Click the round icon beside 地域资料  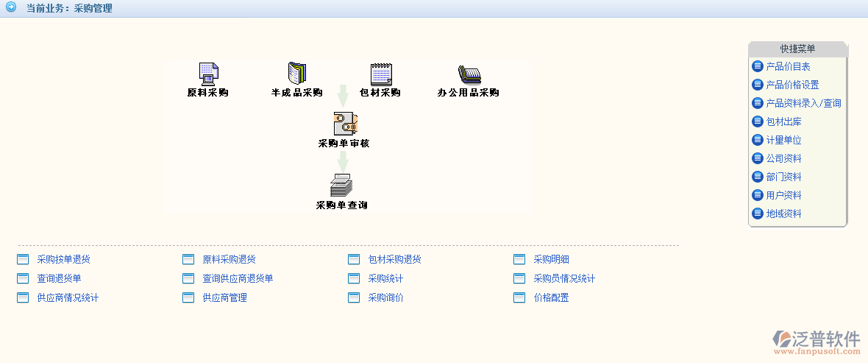757,214
